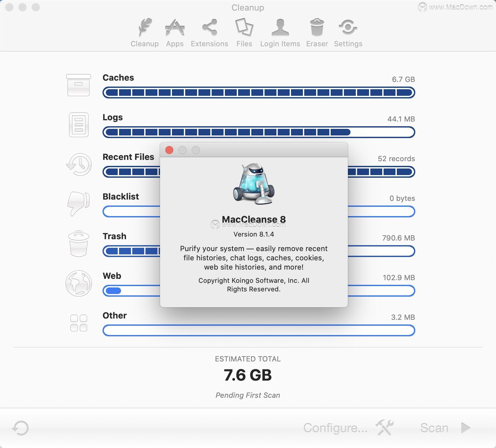Click the Copyright Koingo Software text
Image resolution: width=496 pixels, height=448 pixels.
[254, 285]
